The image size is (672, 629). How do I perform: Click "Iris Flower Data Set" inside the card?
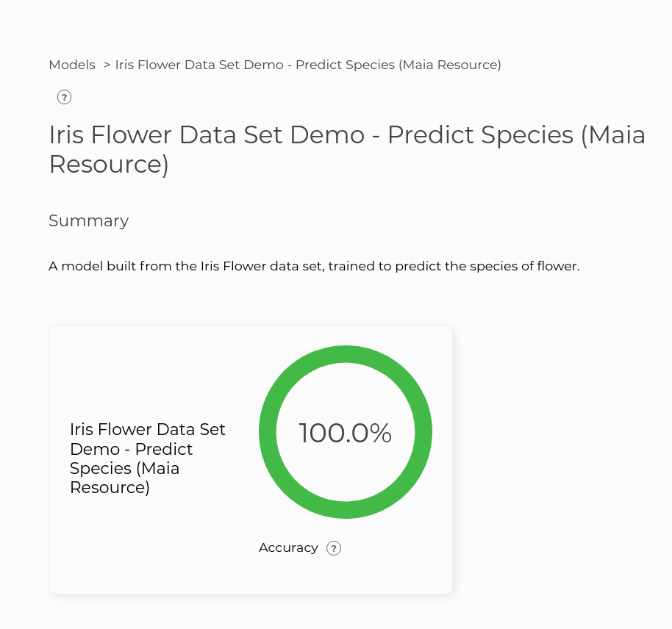[x=147, y=429]
